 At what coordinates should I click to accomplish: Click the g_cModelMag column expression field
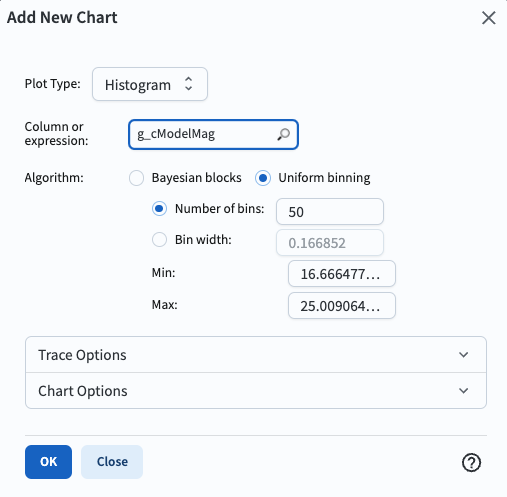coord(213,134)
